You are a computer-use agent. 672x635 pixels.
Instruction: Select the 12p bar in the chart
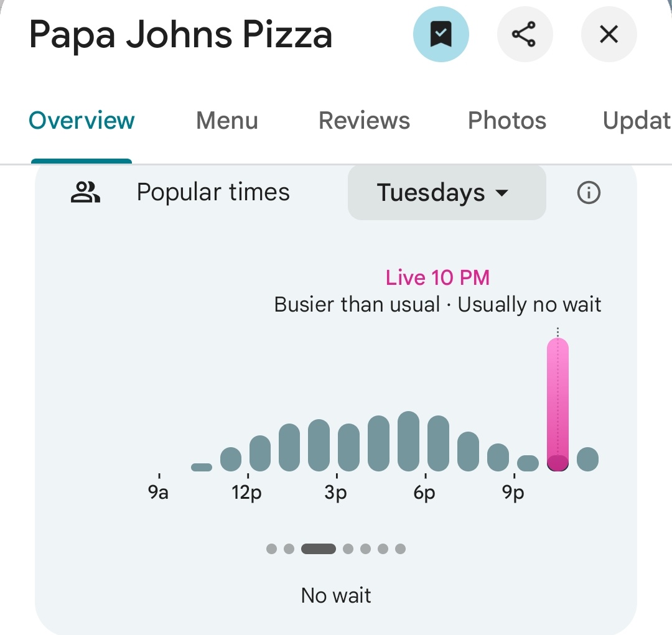point(260,453)
